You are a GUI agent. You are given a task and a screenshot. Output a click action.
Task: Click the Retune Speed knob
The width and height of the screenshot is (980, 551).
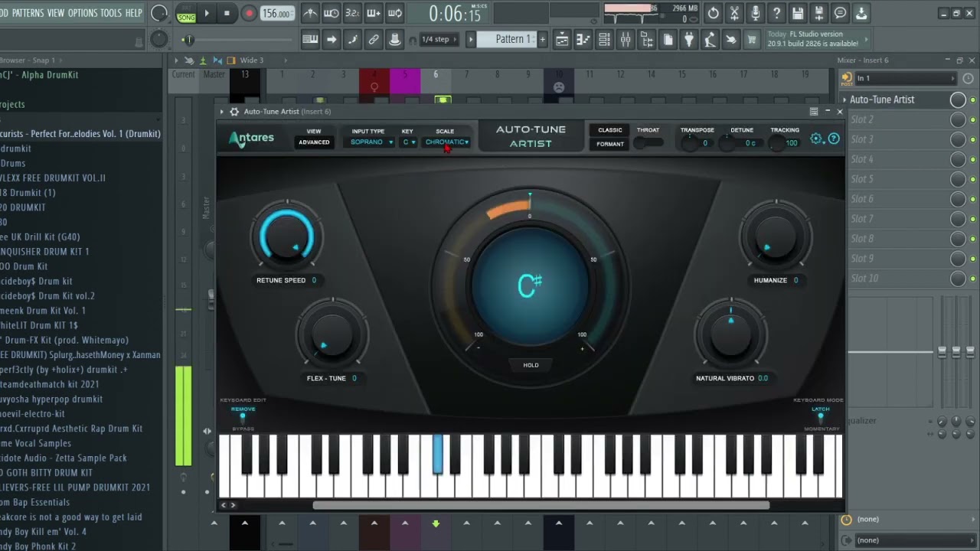point(286,237)
